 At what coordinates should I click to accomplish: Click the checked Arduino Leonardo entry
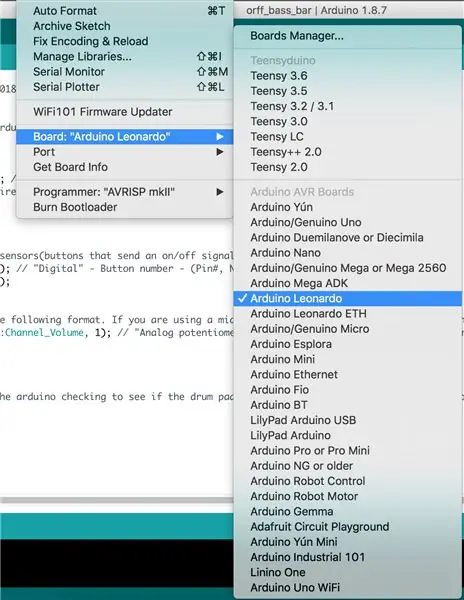(348, 298)
